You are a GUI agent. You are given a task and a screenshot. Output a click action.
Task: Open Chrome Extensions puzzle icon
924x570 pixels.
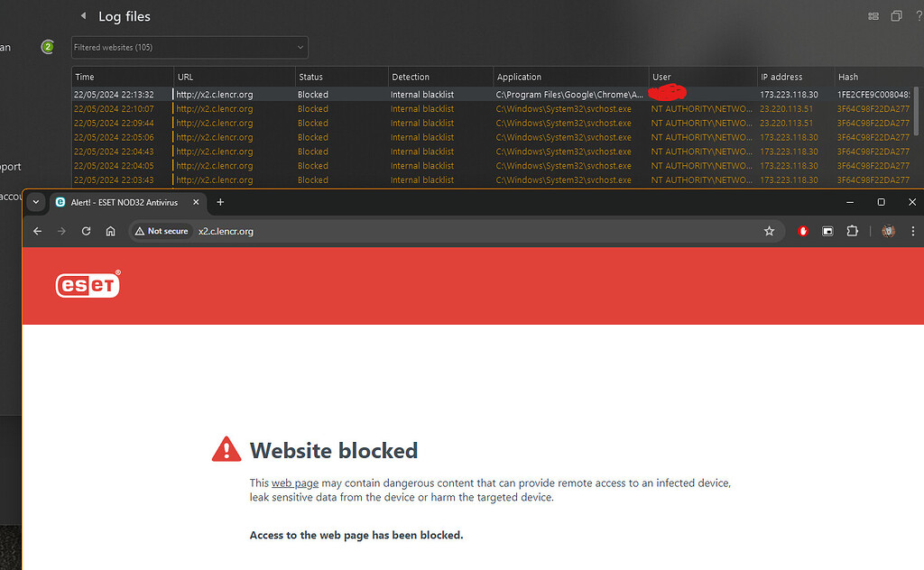(852, 231)
